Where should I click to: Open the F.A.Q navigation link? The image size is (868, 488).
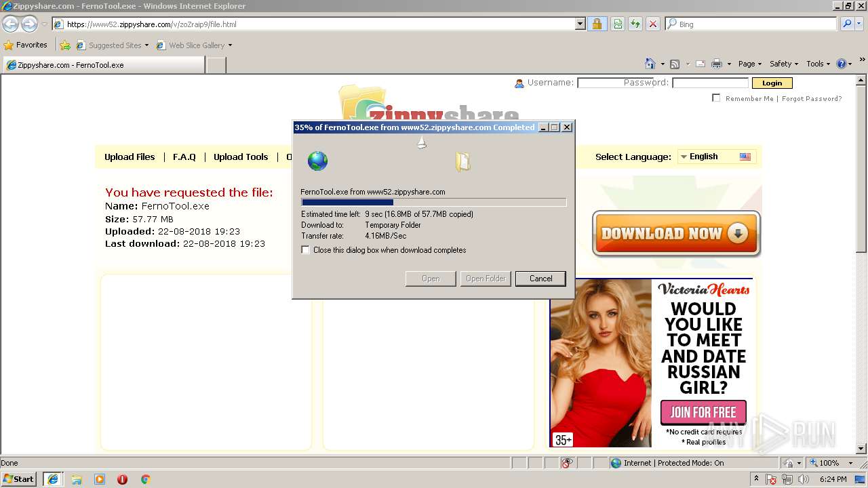(184, 157)
